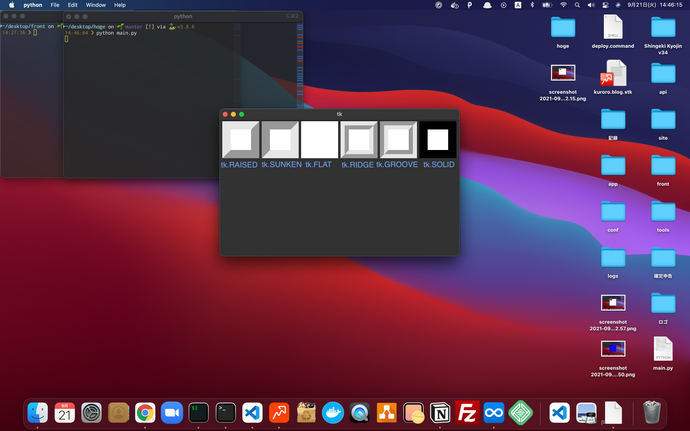Open the Terminal app with white prompt in Dock
690x431 pixels.
click(x=225, y=413)
